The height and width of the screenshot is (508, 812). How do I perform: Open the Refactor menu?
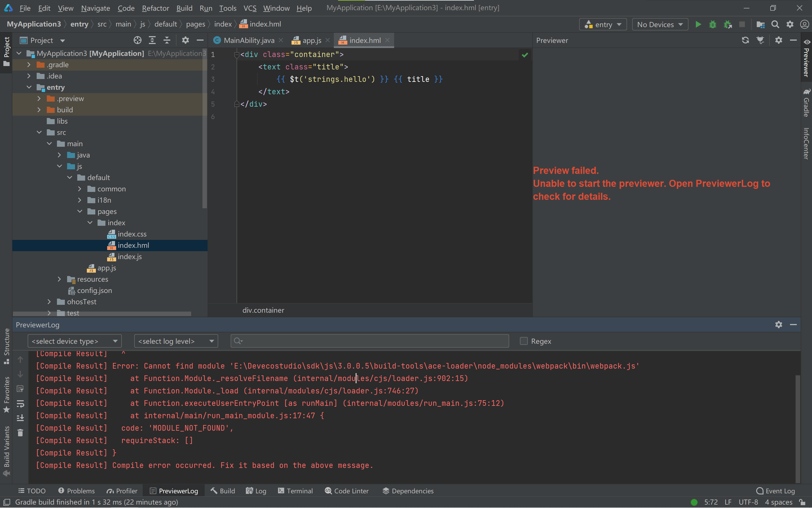pyautogui.click(x=155, y=8)
